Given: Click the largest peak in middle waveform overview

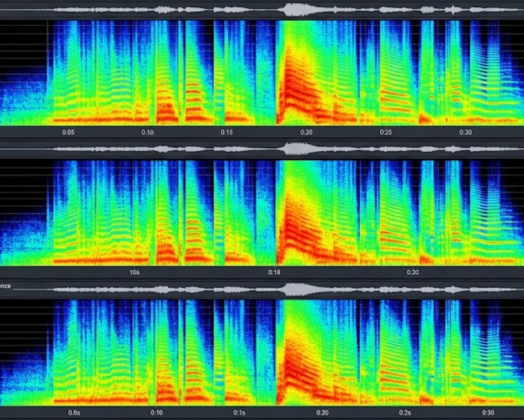Looking at the screenshot, I should coord(295,149).
